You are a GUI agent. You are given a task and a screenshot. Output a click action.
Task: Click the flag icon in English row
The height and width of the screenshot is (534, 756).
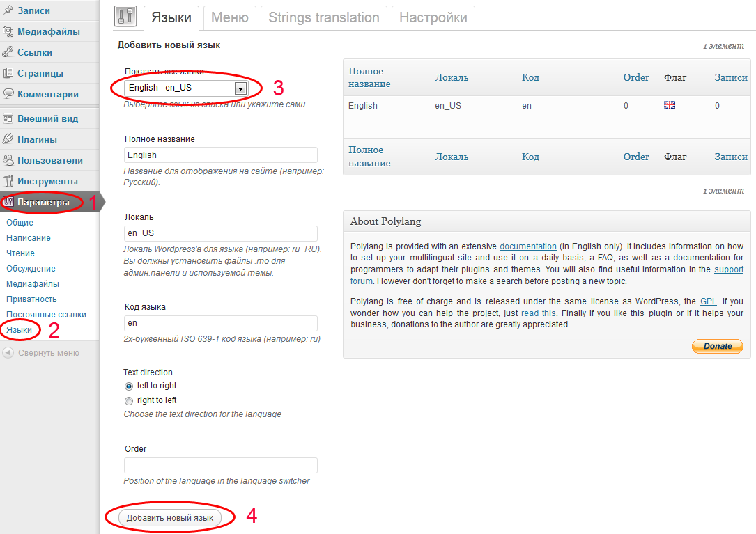click(670, 105)
